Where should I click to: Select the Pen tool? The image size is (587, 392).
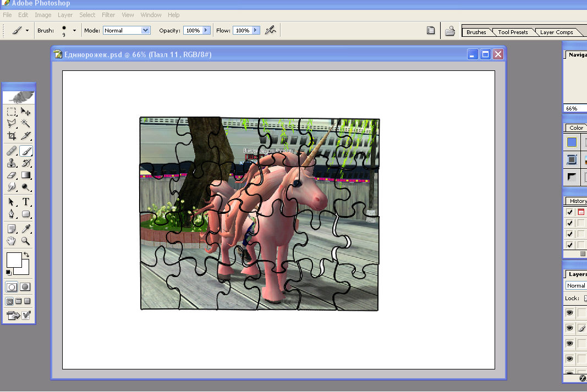(x=12, y=214)
